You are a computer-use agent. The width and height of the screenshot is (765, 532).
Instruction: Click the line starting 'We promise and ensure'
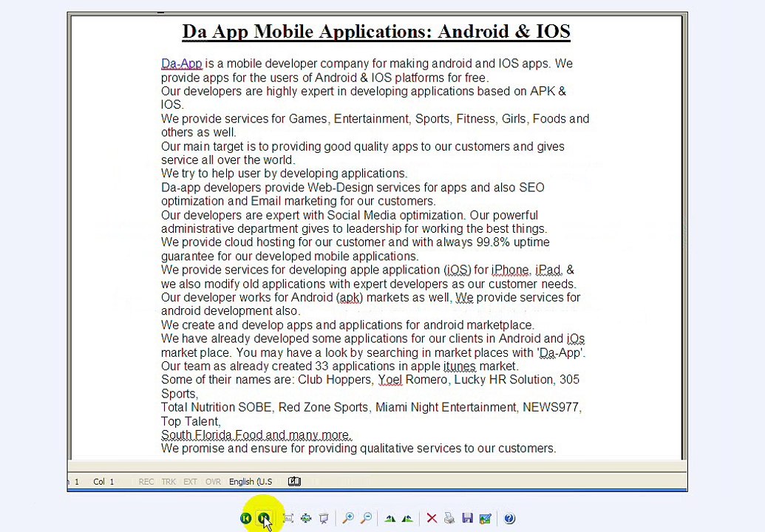click(358, 449)
